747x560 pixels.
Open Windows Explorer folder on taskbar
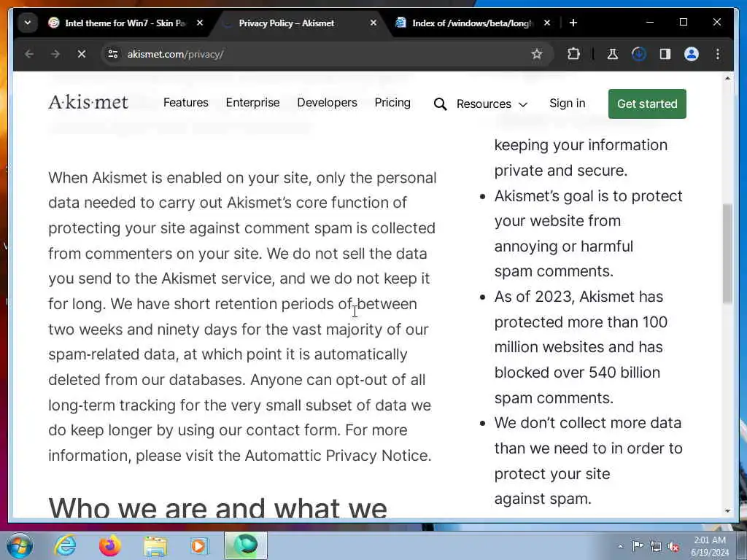155,545
